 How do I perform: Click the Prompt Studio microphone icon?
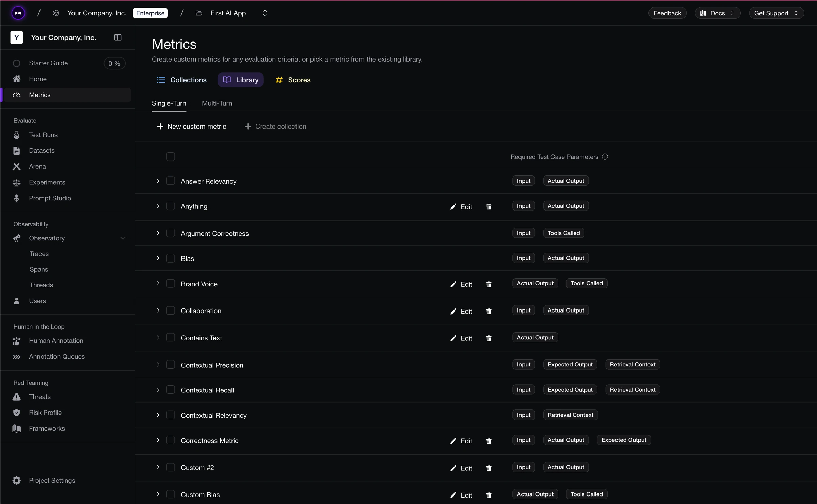coord(16,198)
